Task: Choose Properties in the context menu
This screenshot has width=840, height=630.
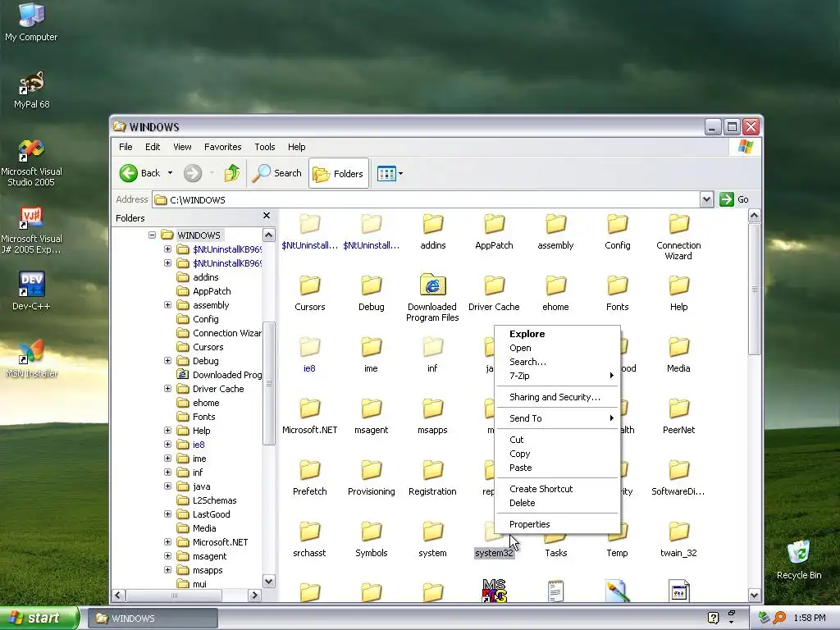Action: click(557, 524)
